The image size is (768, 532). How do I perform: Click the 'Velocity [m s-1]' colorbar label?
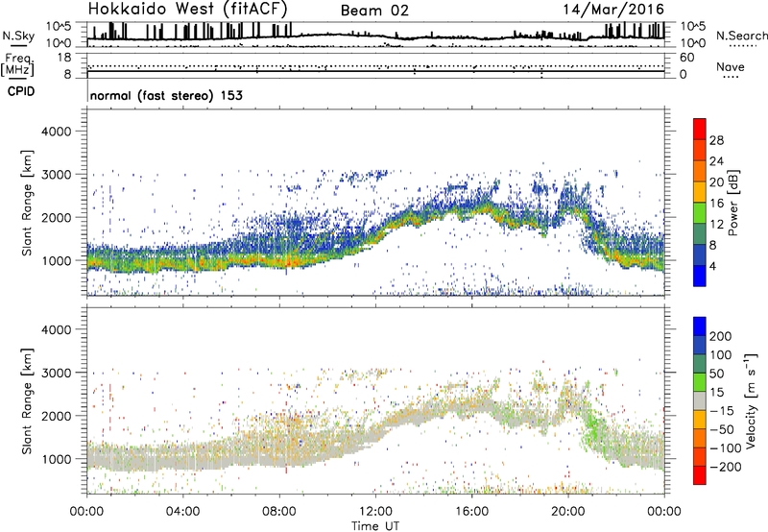click(752, 400)
